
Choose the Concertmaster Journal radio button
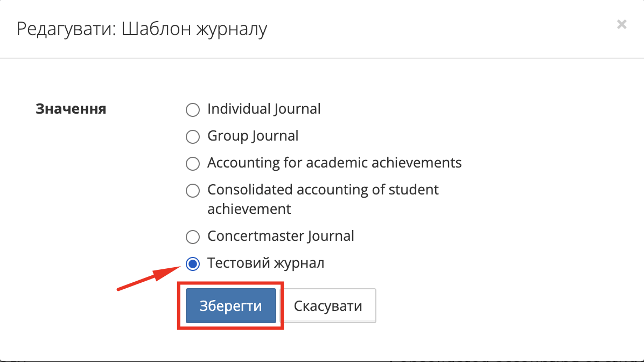(x=192, y=236)
